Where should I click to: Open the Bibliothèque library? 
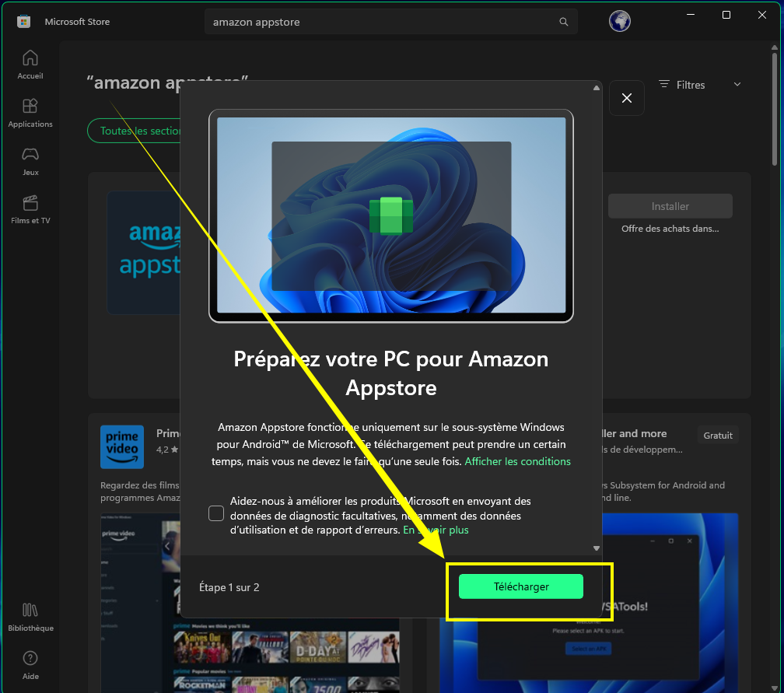pyautogui.click(x=30, y=618)
